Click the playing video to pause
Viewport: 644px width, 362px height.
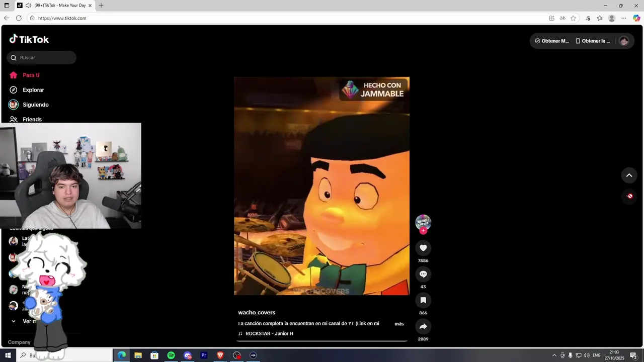tap(321, 186)
